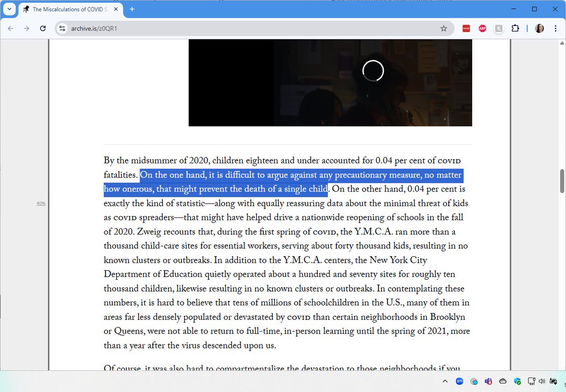
Task: Maximize the Chrome window
Action: [534, 9]
